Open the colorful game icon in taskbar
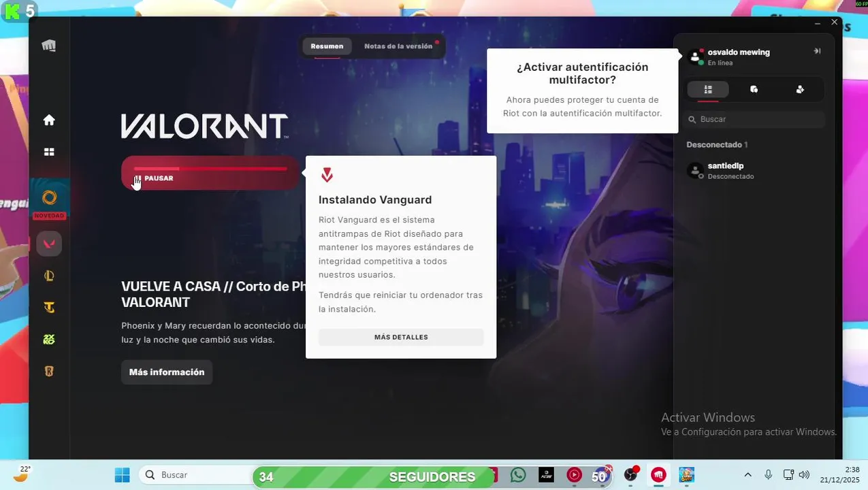Screen dimensions: 868x490 686,475
